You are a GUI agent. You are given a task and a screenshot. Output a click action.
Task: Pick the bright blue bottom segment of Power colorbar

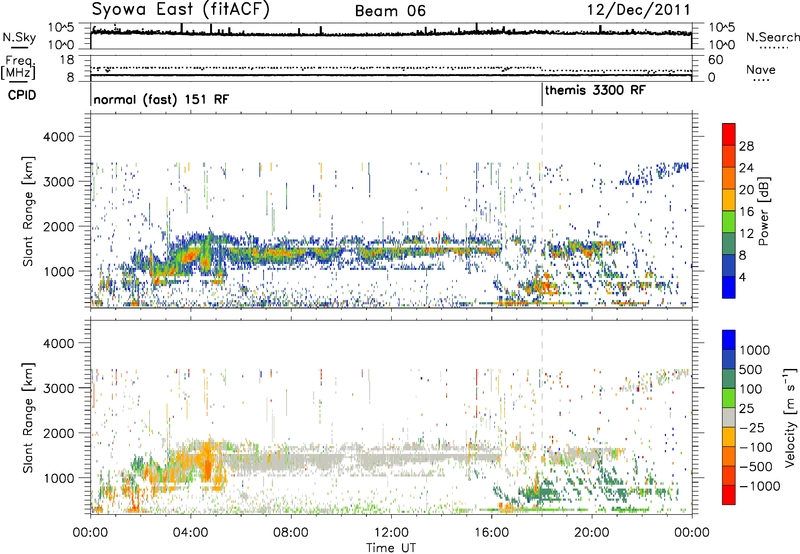729,288
